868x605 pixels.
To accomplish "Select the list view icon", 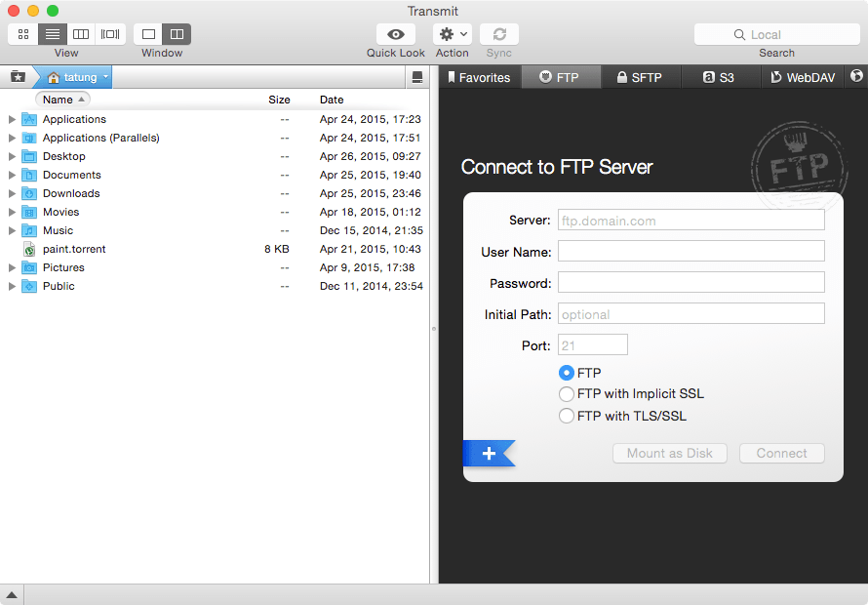I will tap(53, 34).
